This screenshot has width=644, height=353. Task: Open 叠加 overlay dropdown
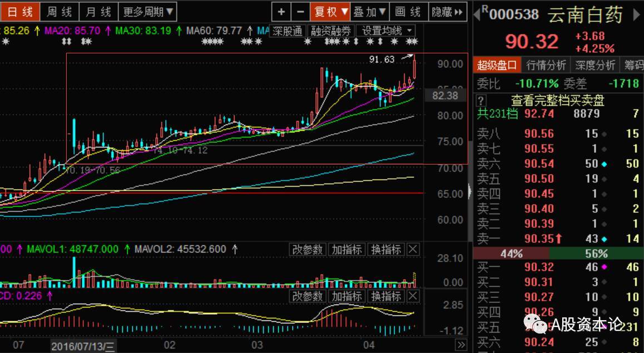point(369,12)
